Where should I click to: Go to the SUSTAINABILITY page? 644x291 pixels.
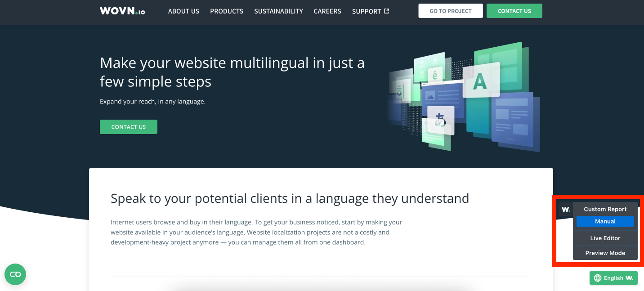278,11
